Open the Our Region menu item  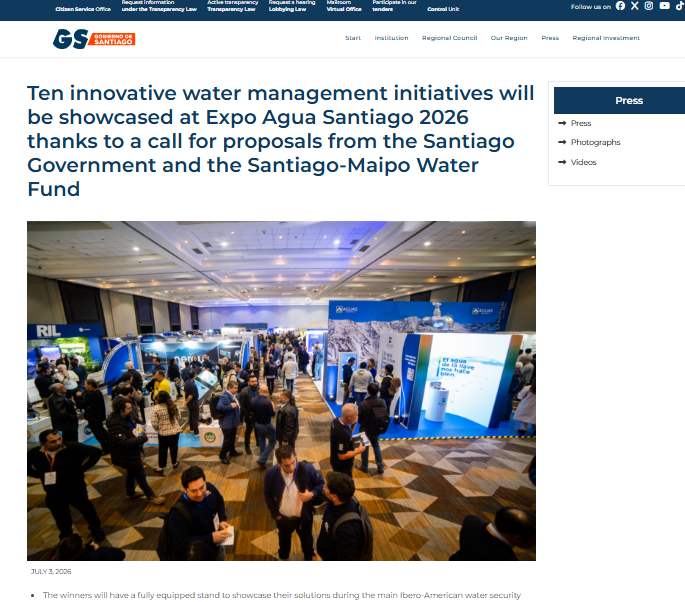509,38
